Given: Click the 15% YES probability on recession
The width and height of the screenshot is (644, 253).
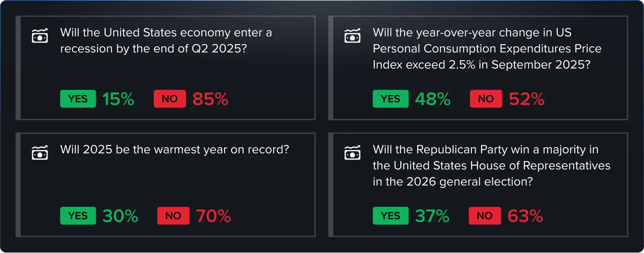Looking at the screenshot, I should (118, 99).
